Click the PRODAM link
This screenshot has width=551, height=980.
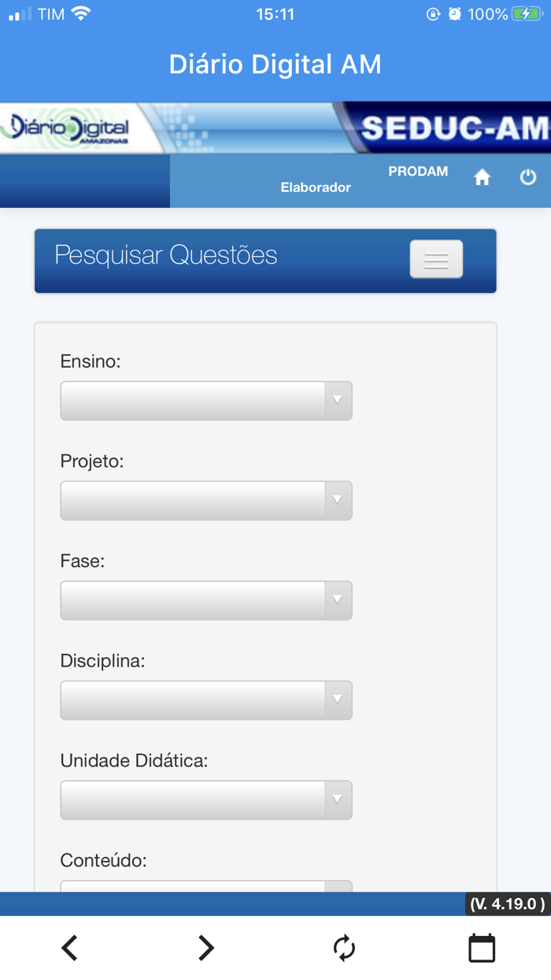(x=418, y=171)
